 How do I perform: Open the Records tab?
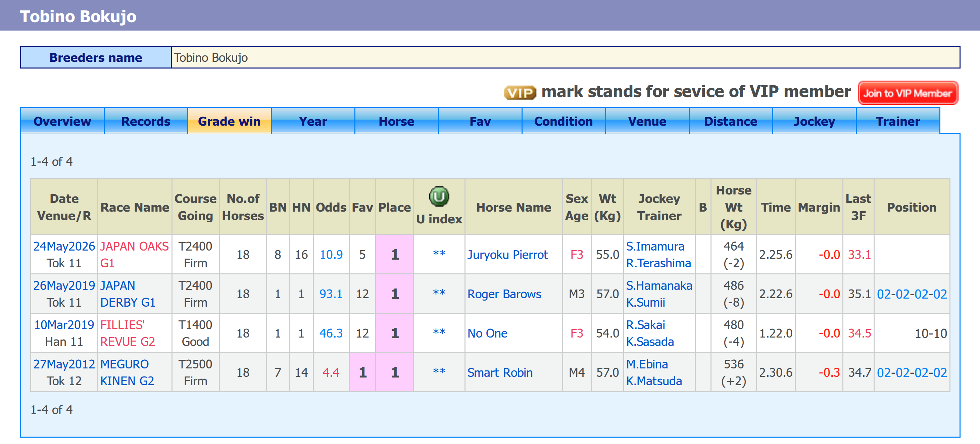146,121
